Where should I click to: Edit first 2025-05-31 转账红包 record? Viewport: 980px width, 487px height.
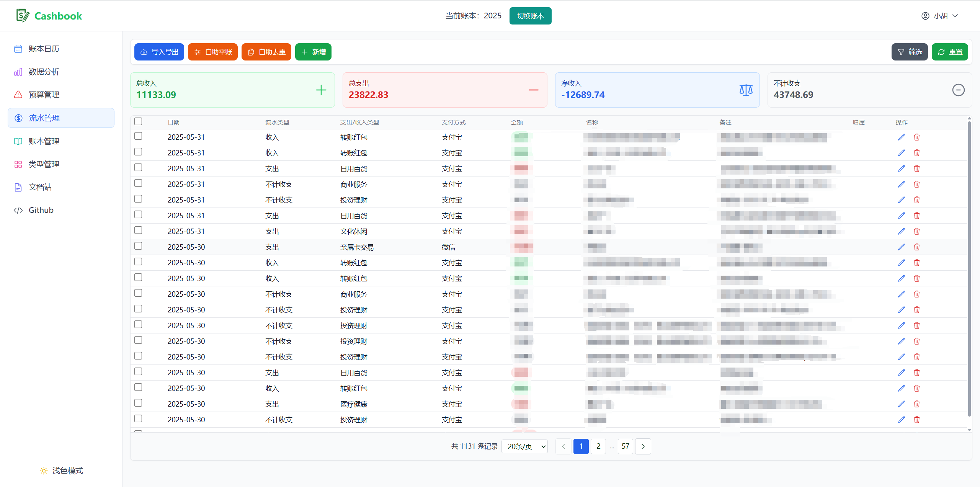coord(902,137)
